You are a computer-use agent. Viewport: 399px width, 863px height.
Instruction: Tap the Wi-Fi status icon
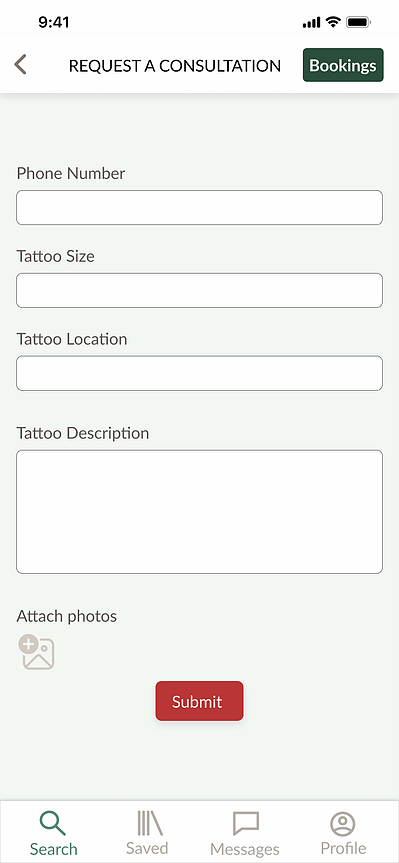(333, 22)
